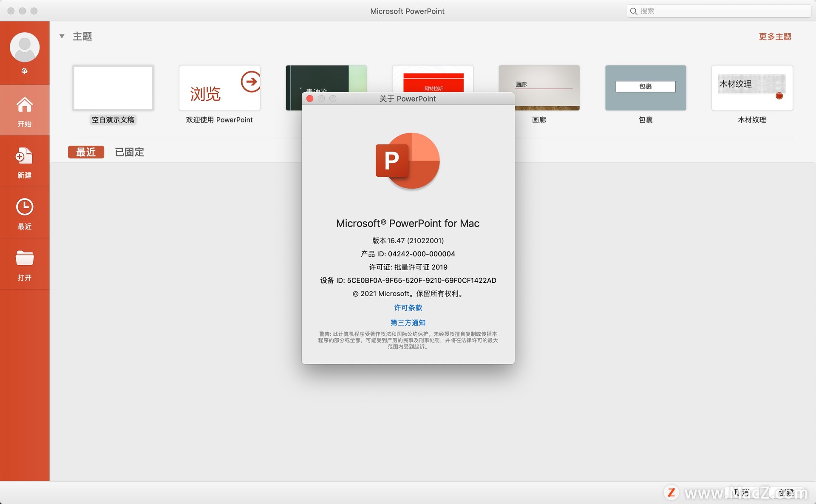
Task: Click the 打开 folder icon
Action: [25, 258]
